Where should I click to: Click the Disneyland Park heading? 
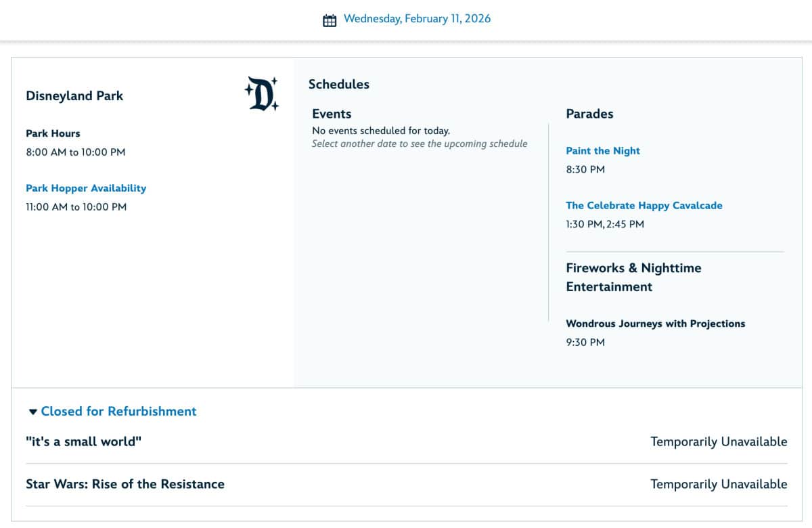point(74,95)
